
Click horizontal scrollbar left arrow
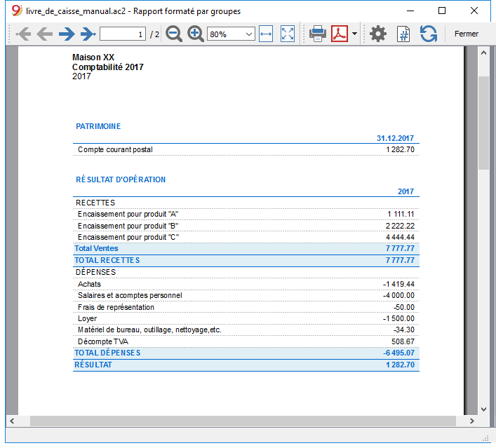pos(12,421)
